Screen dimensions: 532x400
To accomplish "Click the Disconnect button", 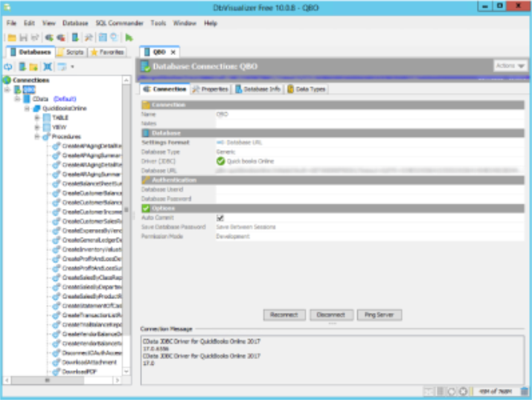I will pos(331,315).
